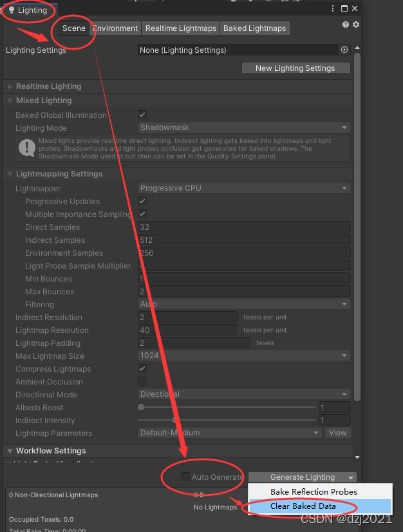This screenshot has width=403, height=532.
Task: Open the window's three-dot options menu
Action: click(332, 8)
